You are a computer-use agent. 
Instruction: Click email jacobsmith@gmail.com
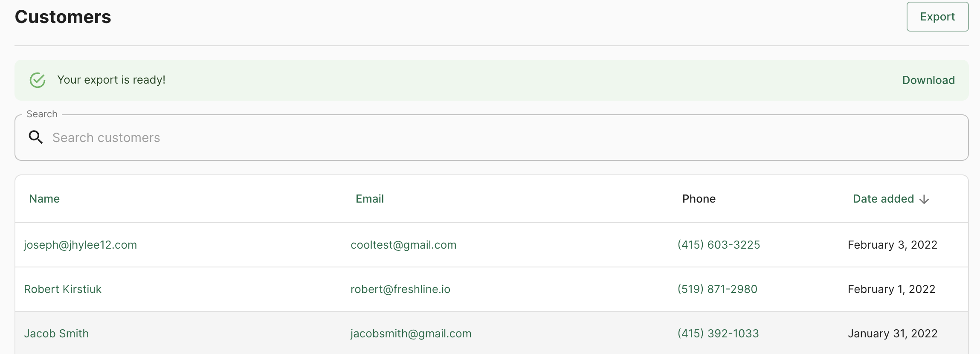(411, 334)
